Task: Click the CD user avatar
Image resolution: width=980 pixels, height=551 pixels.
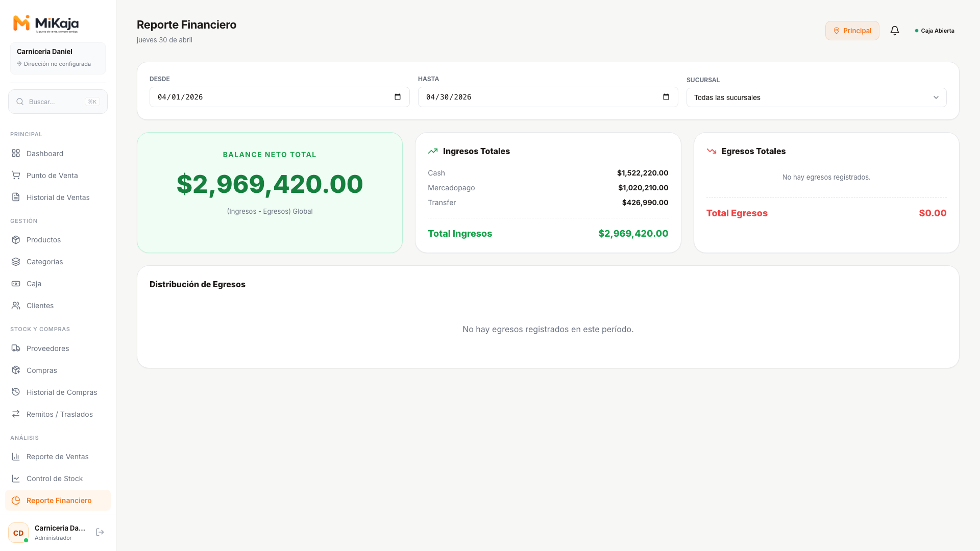Action: [18, 533]
